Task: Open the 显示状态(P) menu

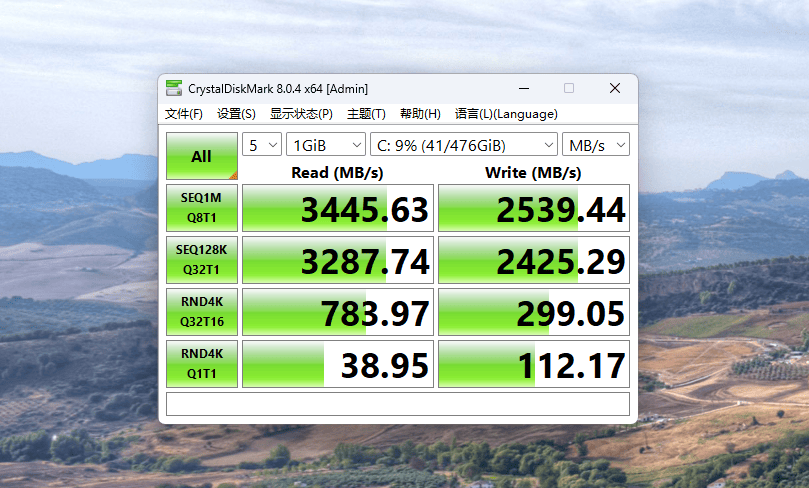Action: tap(301, 114)
